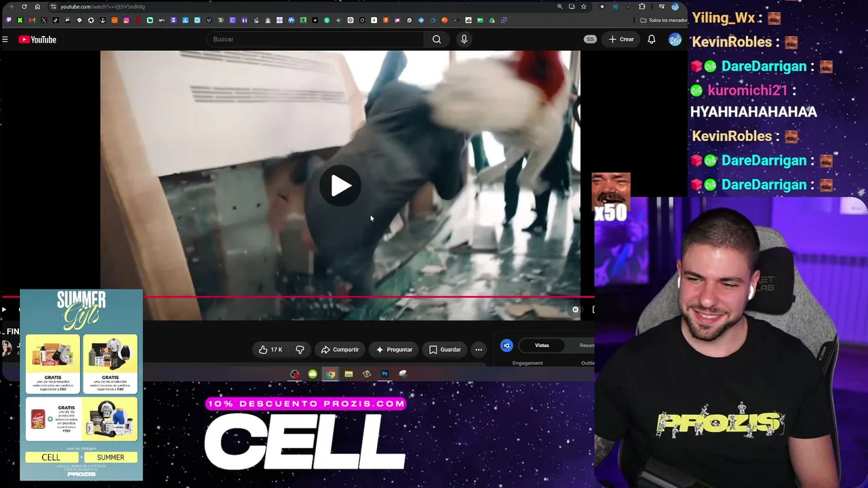
Task: Open the Chrome profile avatar in the toolbar
Action: coord(675,7)
